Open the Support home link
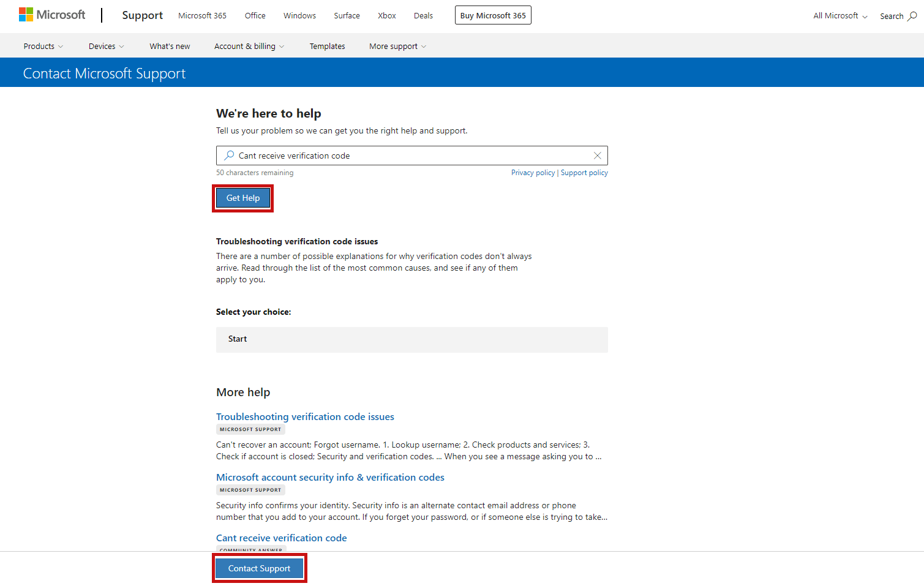Viewport: 924px width, 586px height. pyautogui.click(x=143, y=15)
